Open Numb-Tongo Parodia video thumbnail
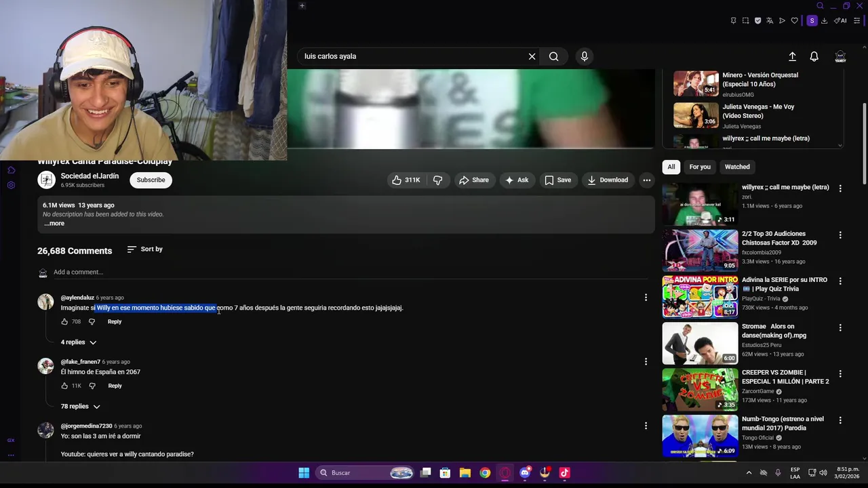The width and height of the screenshot is (868, 488). [x=700, y=436]
